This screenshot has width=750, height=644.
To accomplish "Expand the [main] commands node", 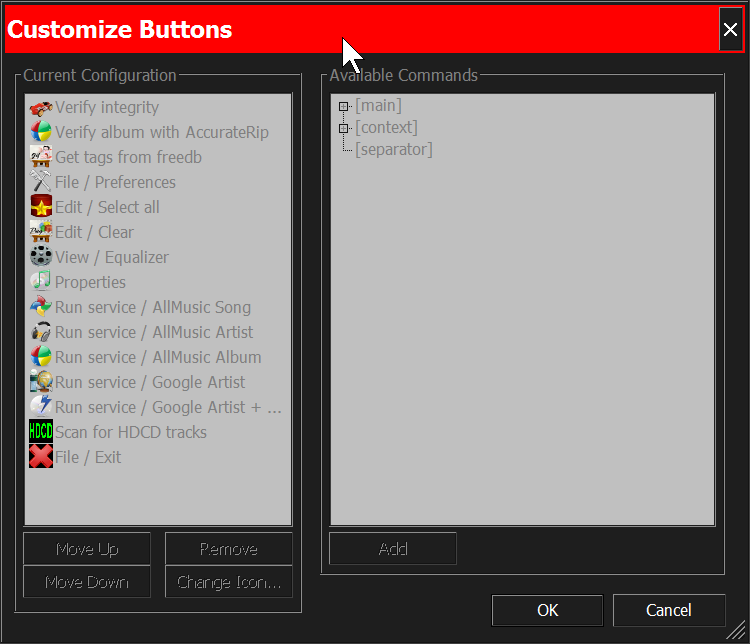I will (x=343, y=106).
